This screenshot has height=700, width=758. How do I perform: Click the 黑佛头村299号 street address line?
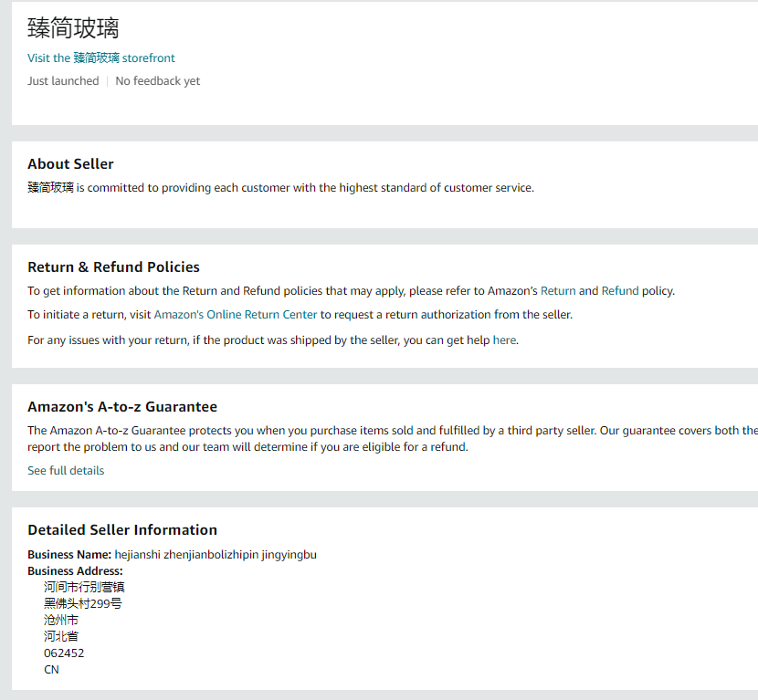tap(83, 604)
